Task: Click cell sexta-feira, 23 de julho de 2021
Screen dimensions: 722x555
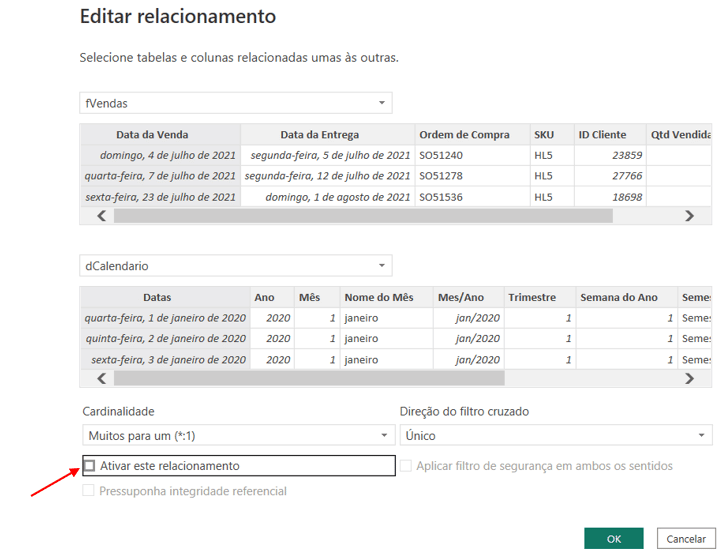Action: (x=161, y=197)
